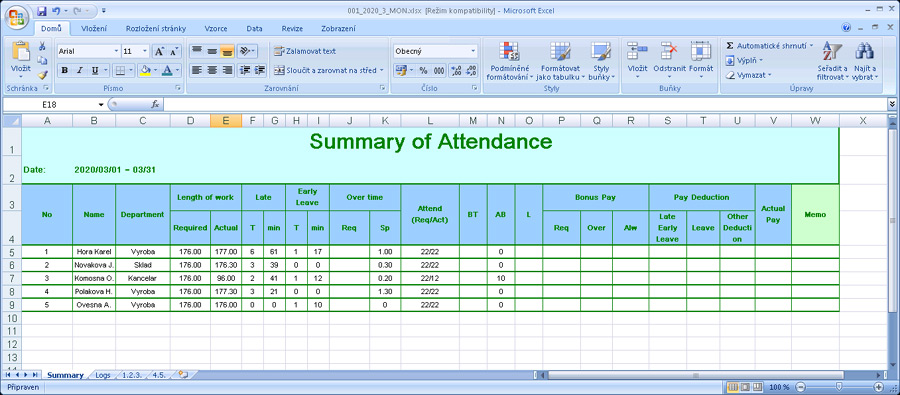The height and width of the screenshot is (395, 900).
Task: Open the 1.2.3. worksheet tab
Action: coord(132,375)
